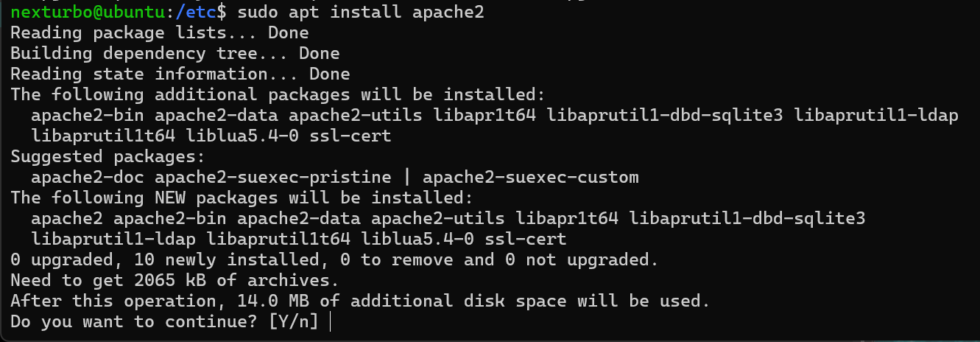Viewport: 980px width, 342px height.
Task: Click the 'Reading state information... Done' line
Action: [x=180, y=74]
